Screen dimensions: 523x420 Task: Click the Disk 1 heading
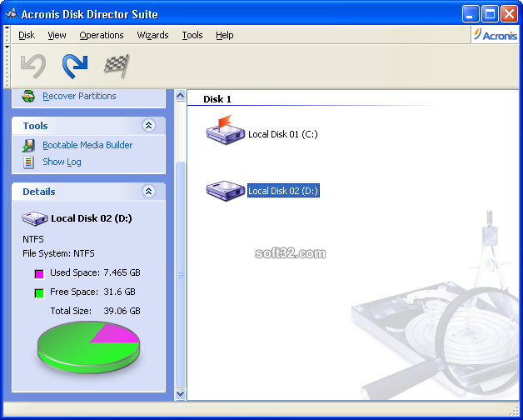[x=217, y=99]
